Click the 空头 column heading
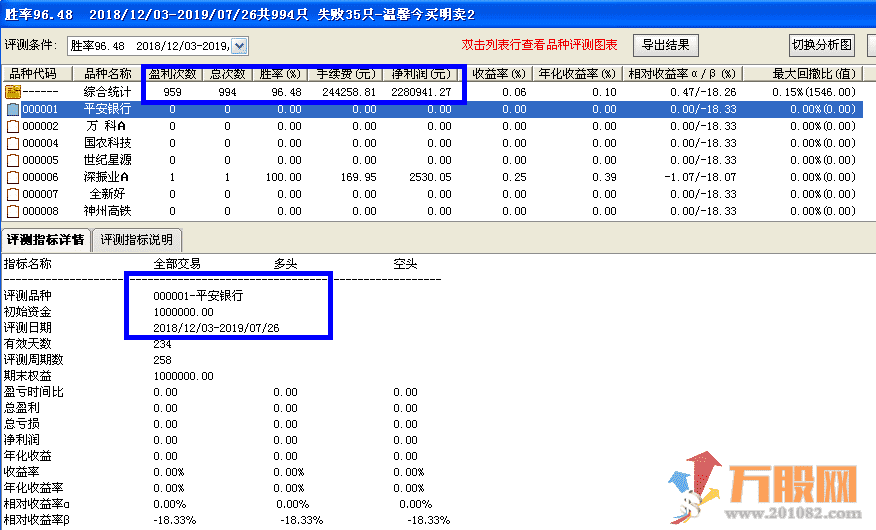This screenshot has width=876, height=530. [405, 264]
